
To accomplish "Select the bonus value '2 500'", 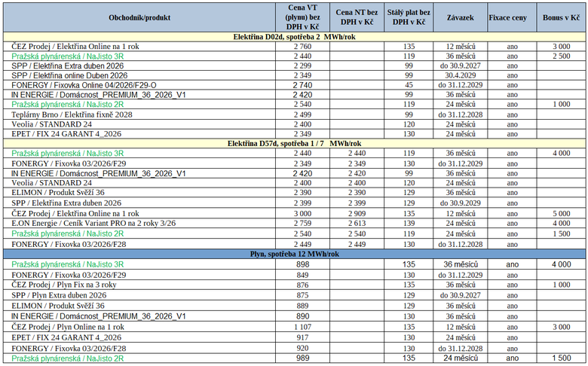I will tap(562, 56).
